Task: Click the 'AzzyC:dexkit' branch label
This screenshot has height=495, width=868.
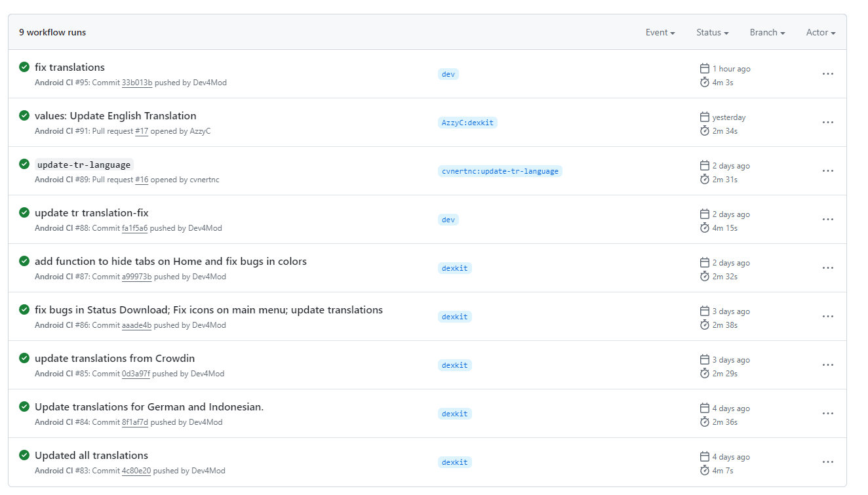Action: pos(467,123)
